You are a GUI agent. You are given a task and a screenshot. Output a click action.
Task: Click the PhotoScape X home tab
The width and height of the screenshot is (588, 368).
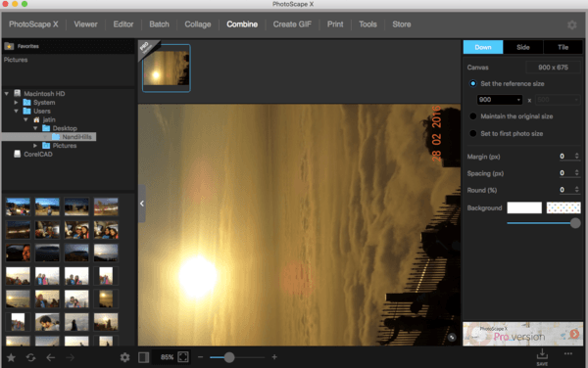point(33,24)
